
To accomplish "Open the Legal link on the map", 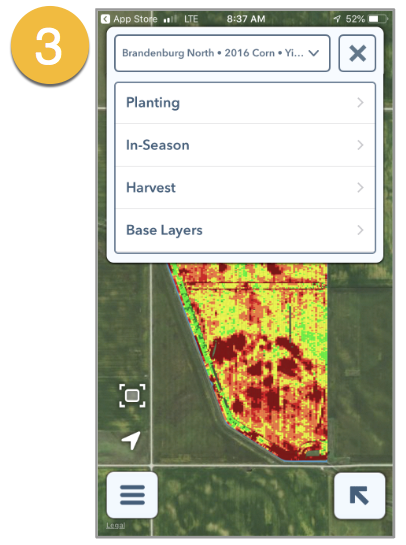I will click(115, 526).
